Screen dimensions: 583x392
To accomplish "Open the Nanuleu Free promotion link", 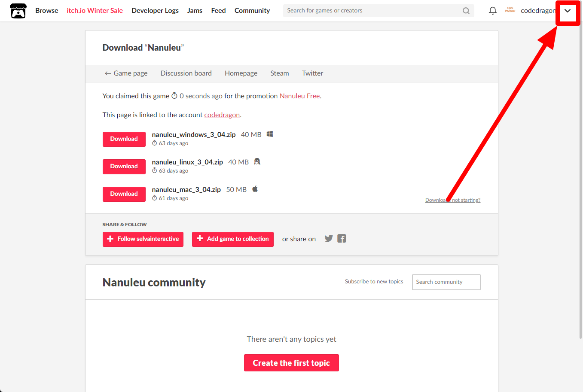I will click(x=299, y=96).
